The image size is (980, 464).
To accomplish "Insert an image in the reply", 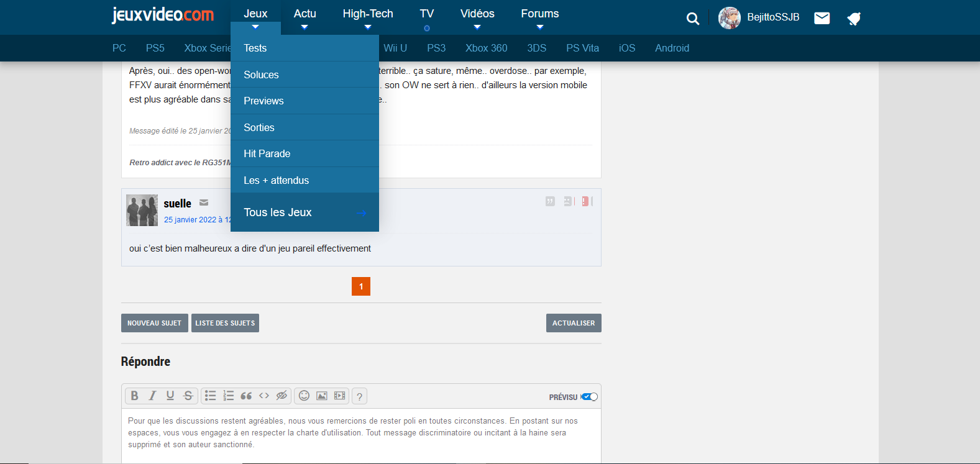I will pyautogui.click(x=322, y=396).
